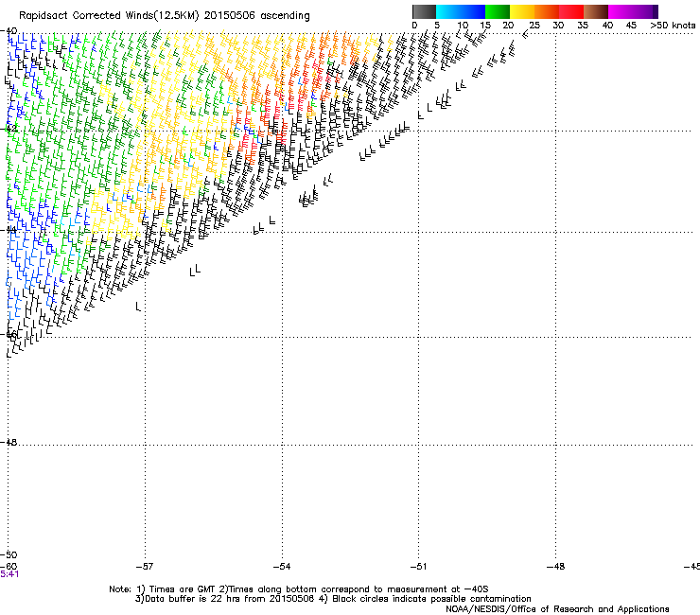This screenshot has height=615, width=700.
Task: Click the isolated wind barb below -57 swath edge
Action: [x=138, y=307]
